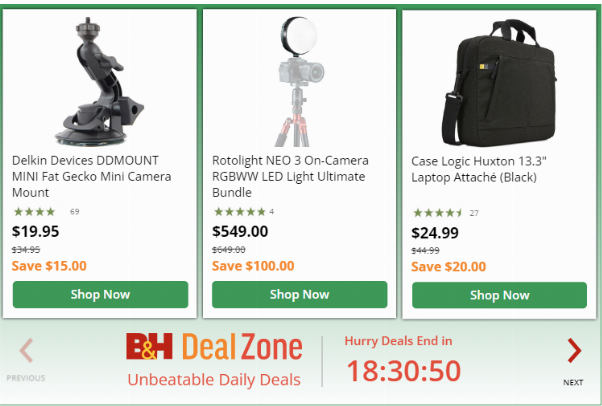Click the 4 reviews count for Rotolight
Image resolution: width=602 pixels, height=406 pixels.
tap(271, 212)
